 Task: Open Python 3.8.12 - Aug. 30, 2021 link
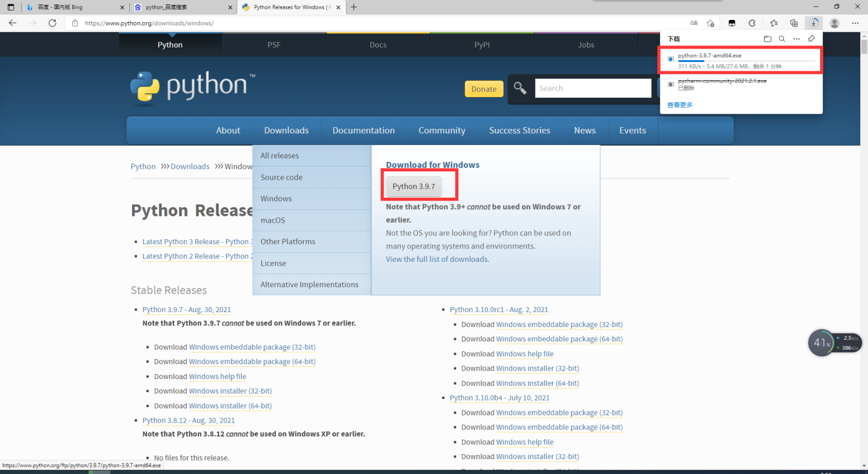point(188,420)
